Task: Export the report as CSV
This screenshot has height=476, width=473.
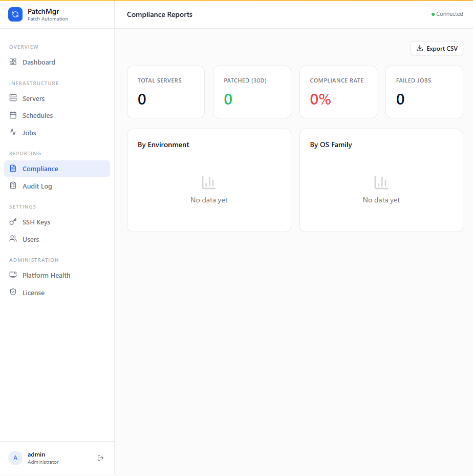Action: coord(437,48)
